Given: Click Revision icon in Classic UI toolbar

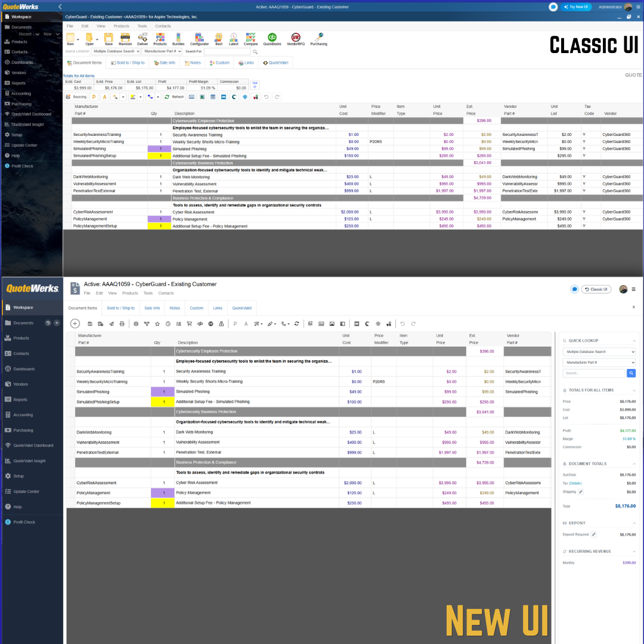Looking at the screenshot, I should point(125,39).
